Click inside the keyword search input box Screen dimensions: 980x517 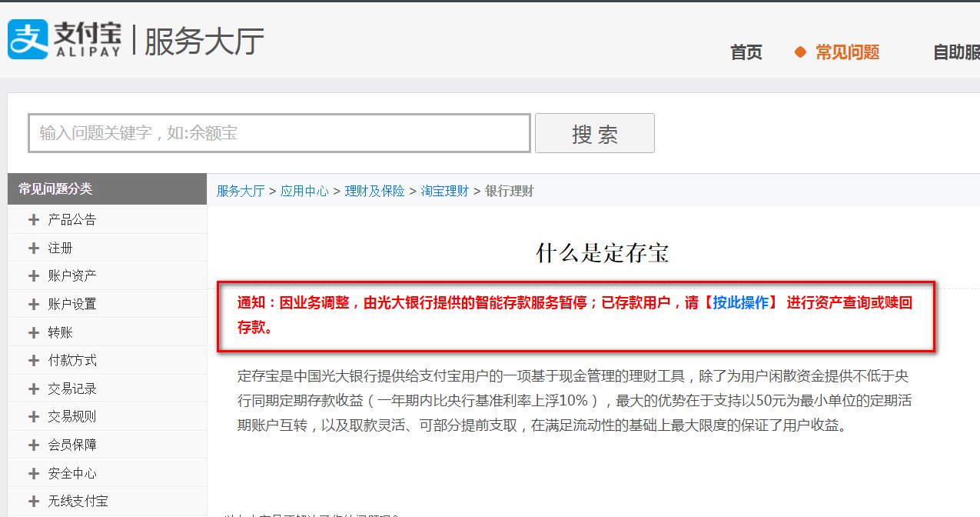pyautogui.click(x=279, y=132)
